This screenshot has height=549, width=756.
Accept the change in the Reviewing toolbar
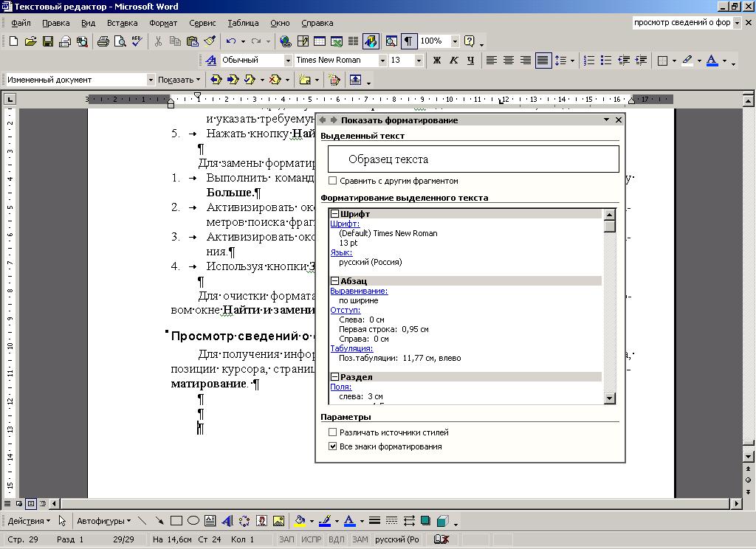click(x=250, y=80)
